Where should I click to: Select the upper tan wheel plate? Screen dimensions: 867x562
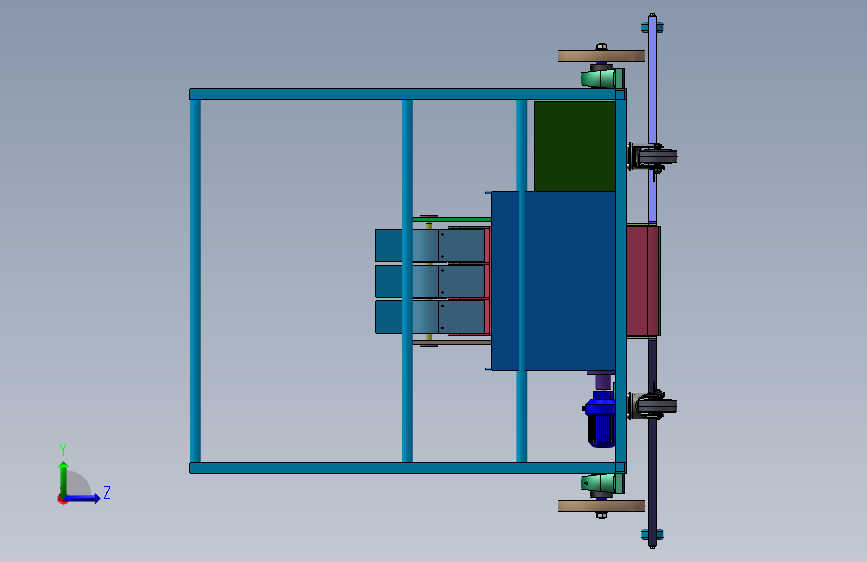pyautogui.click(x=601, y=56)
